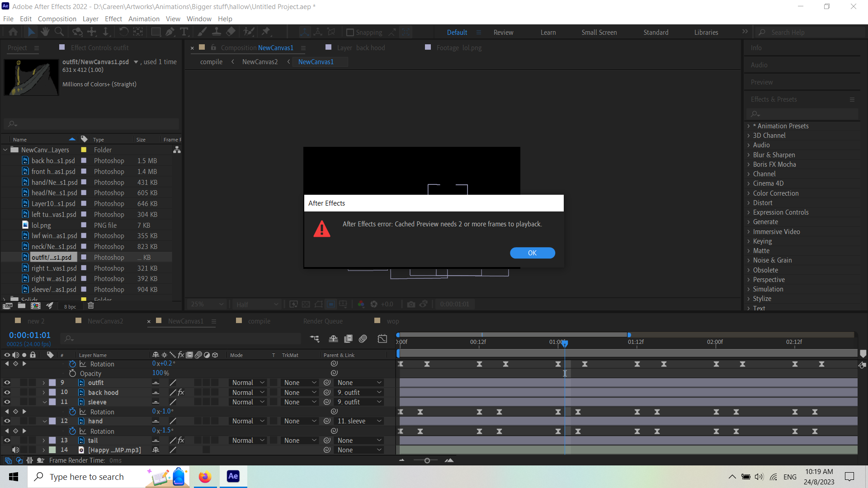Enable Snapping in the toolbar
This screenshot has width=868, height=488.
[x=350, y=32]
